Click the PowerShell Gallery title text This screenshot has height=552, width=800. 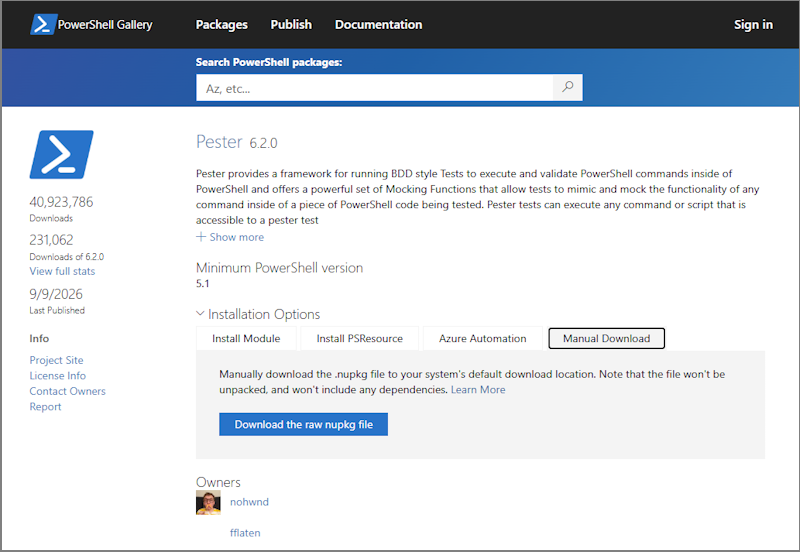point(105,24)
